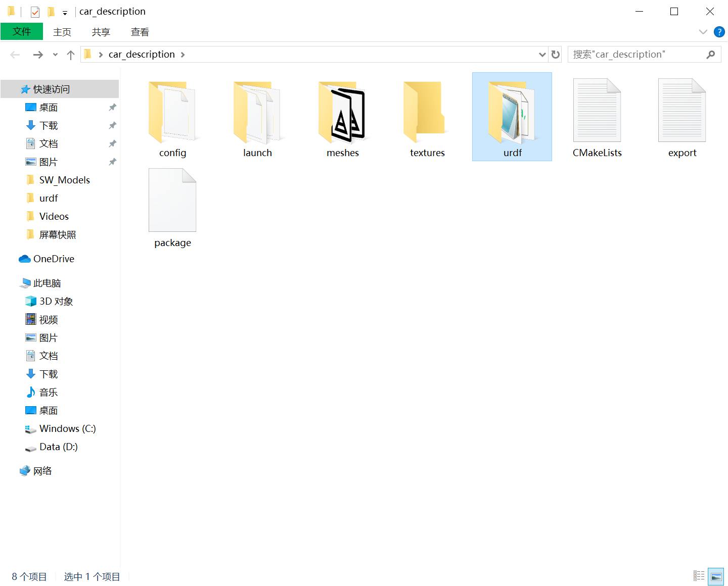The image size is (728, 586).
Task: Open 下载 in quick access
Action: 42,125
